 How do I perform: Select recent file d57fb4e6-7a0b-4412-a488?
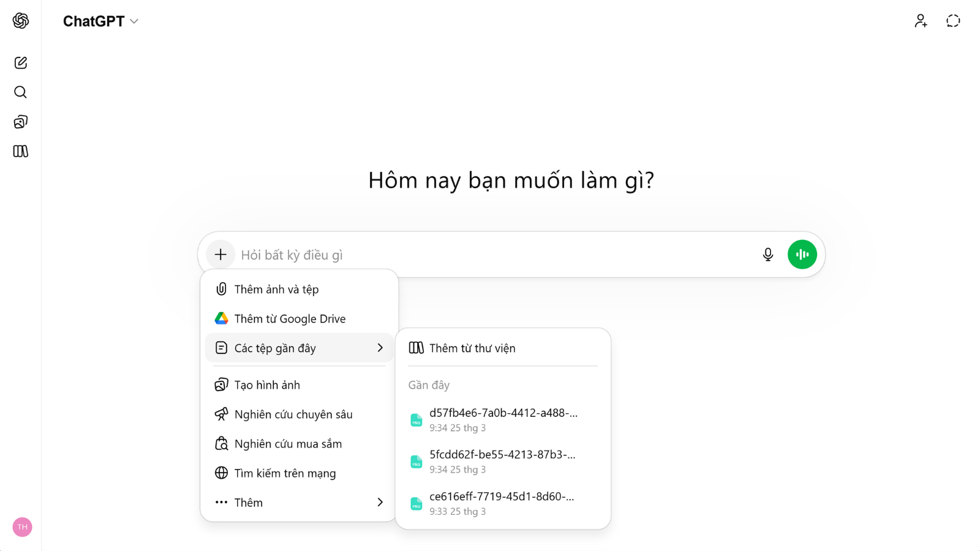[502, 420]
